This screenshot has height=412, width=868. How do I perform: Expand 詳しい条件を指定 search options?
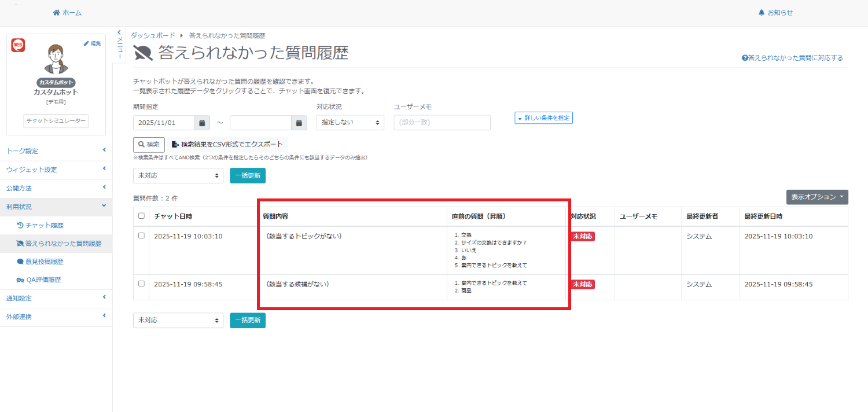point(543,118)
